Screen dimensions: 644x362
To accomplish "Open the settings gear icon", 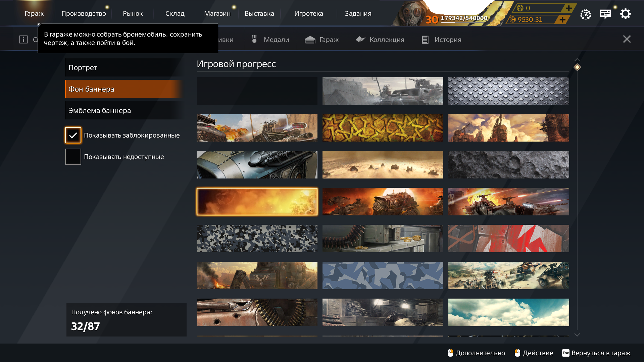I will 625,14.
